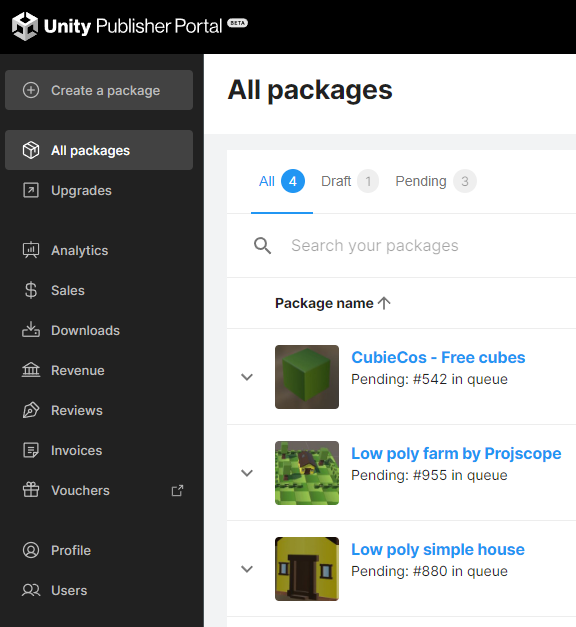Expand the CubieCos - Free cubes row
Image resolution: width=576 pixels, height=627 pixels.
(247, 377)
